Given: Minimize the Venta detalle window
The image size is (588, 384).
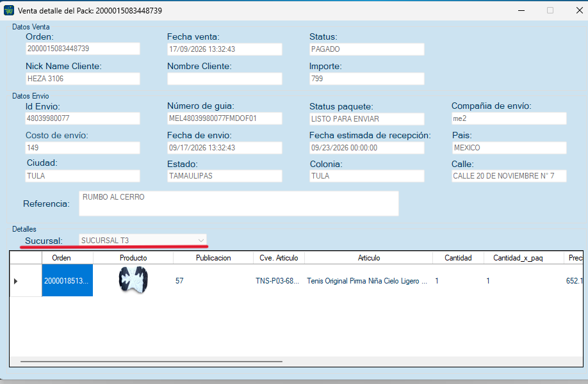Looking at the screenshot, I should point(521,10).
